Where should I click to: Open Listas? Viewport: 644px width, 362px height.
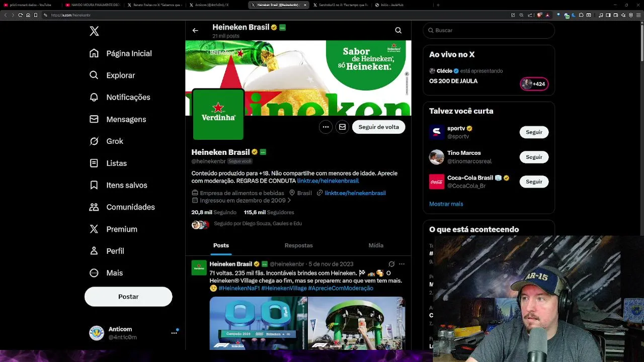[x=108, y=163]
